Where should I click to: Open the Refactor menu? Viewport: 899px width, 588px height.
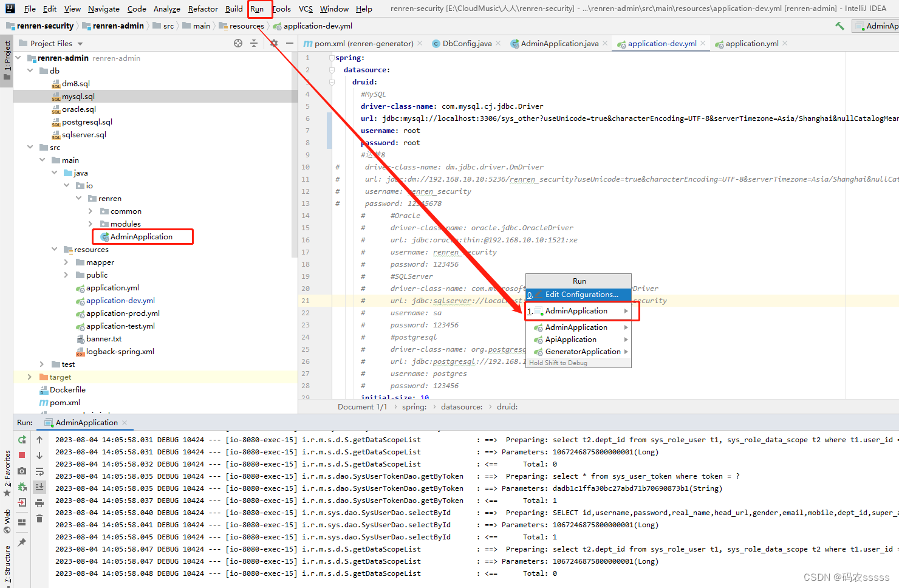click(203, 9)
